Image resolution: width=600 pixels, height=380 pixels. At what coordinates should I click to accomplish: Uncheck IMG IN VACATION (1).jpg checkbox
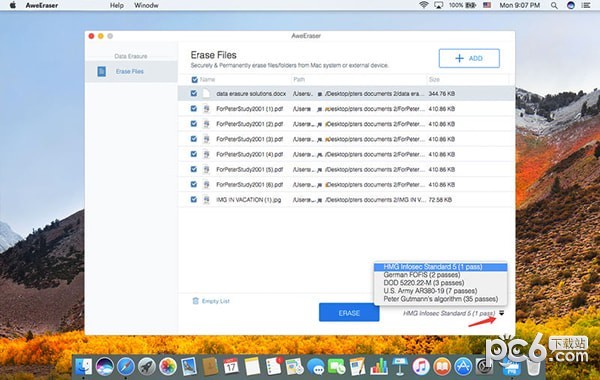[x=194, y=199]
